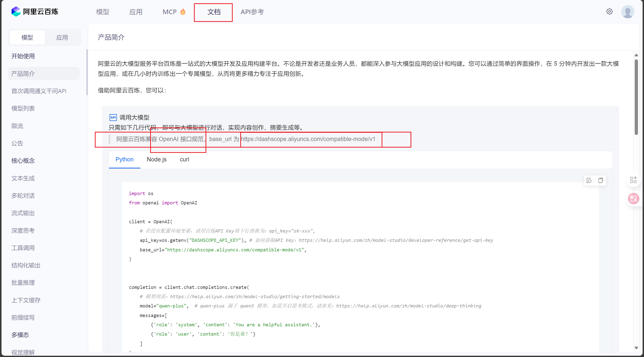
Task: Click the left icon beside the copy icon
Action: tap(589, 181)
